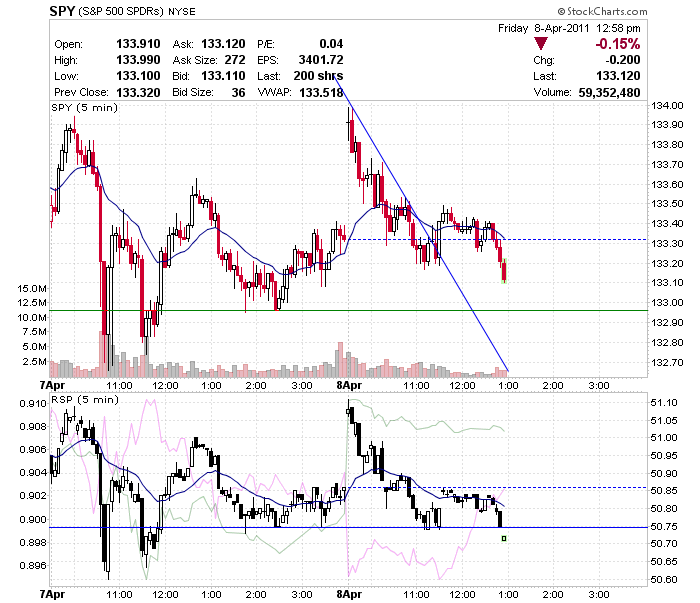Click the RSP (5 min) chart label
The height and width of the screenshot is (603, 700).
click(85, 399)
